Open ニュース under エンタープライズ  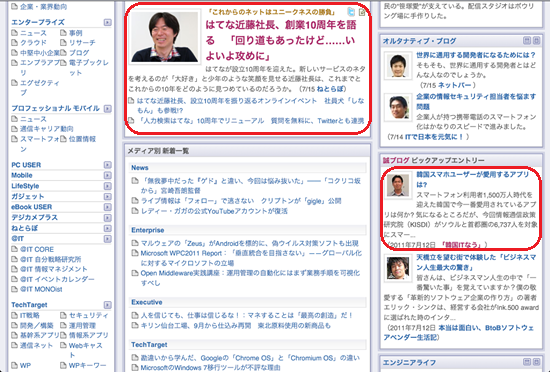(33, 33)
